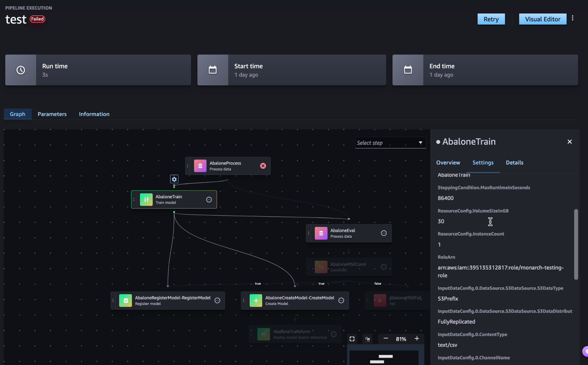Viewport: 588px width, 365px height.
Task: Open the Overview tab in the side panel
Action: (x=448, y=162)
